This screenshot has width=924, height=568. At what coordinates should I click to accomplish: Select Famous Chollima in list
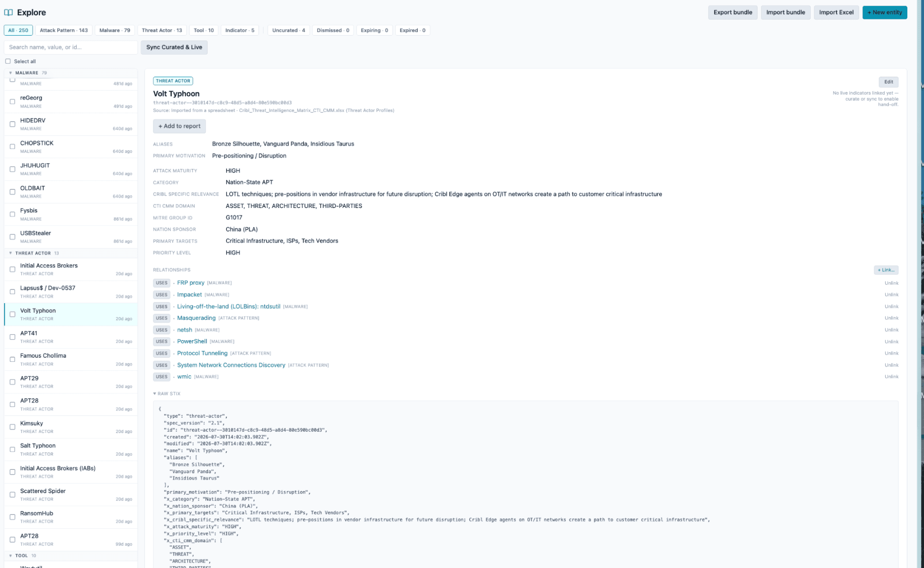(x=71, y=360)
